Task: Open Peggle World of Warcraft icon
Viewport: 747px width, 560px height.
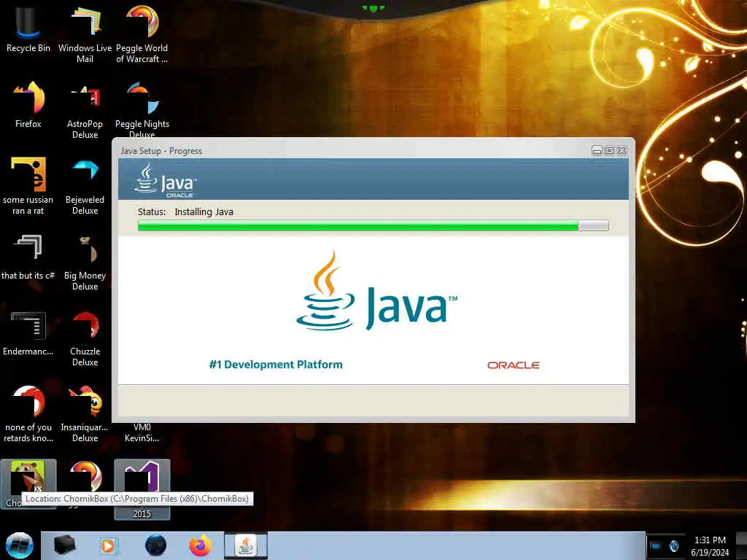Action: click(x=142, y=34)
